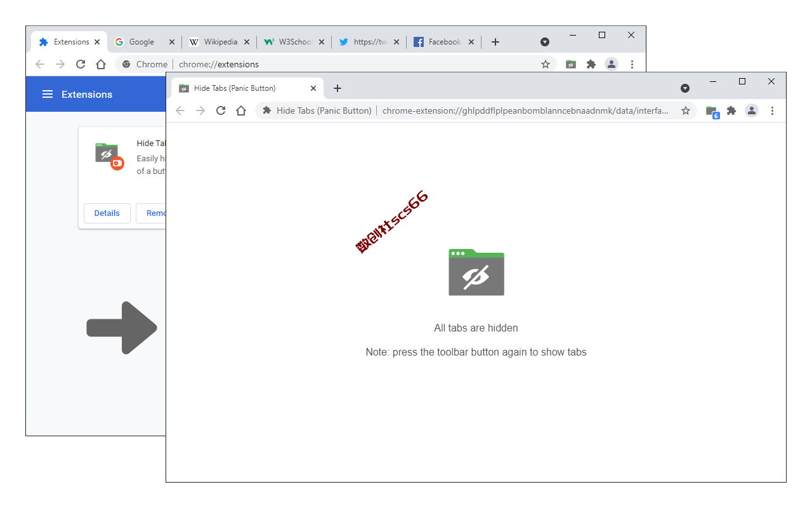Reload the Hide Tabs interface page
The image size is (812, 508).
point(221,110)
